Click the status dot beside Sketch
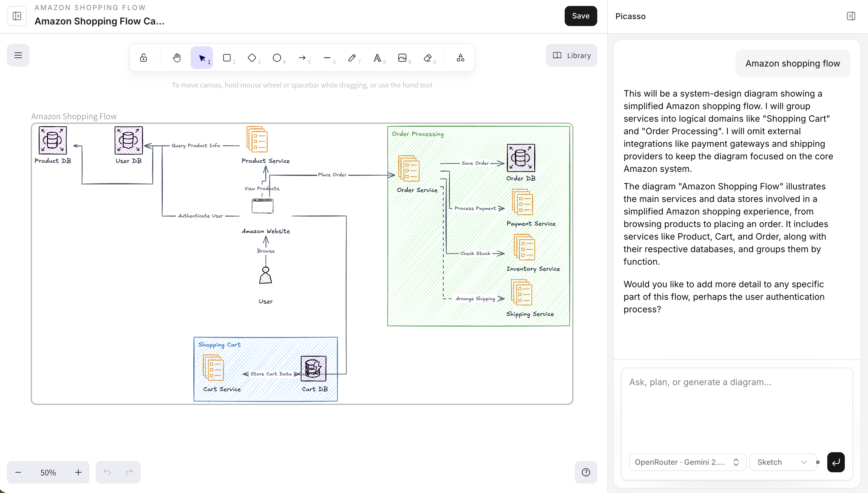 818,462
